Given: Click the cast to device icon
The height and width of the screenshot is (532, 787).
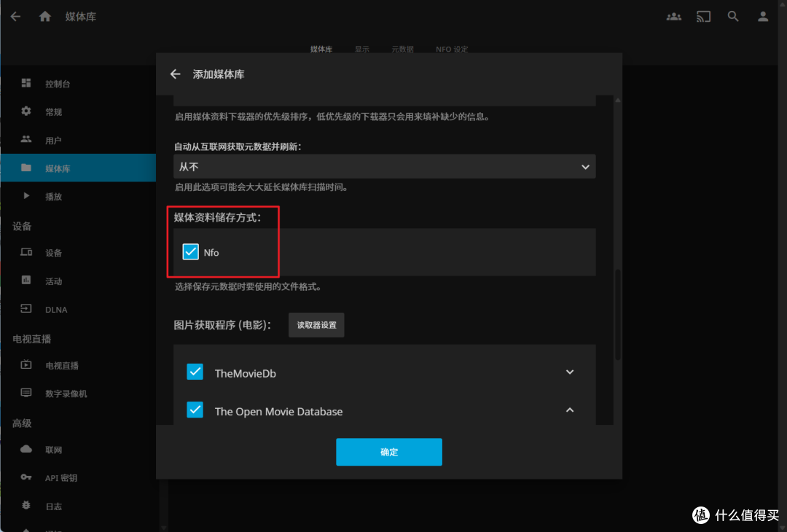Looking at the screenshot, I should (703, 17).
